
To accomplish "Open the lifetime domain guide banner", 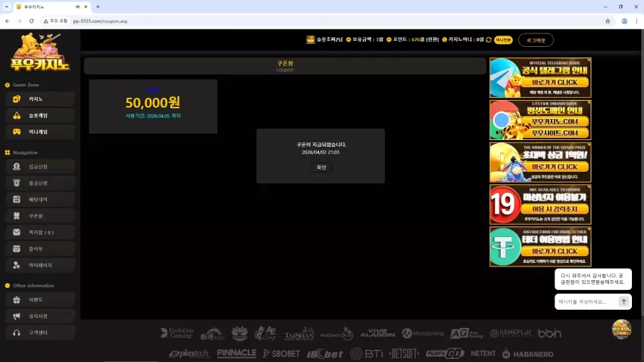I will [x=540, y=120].
